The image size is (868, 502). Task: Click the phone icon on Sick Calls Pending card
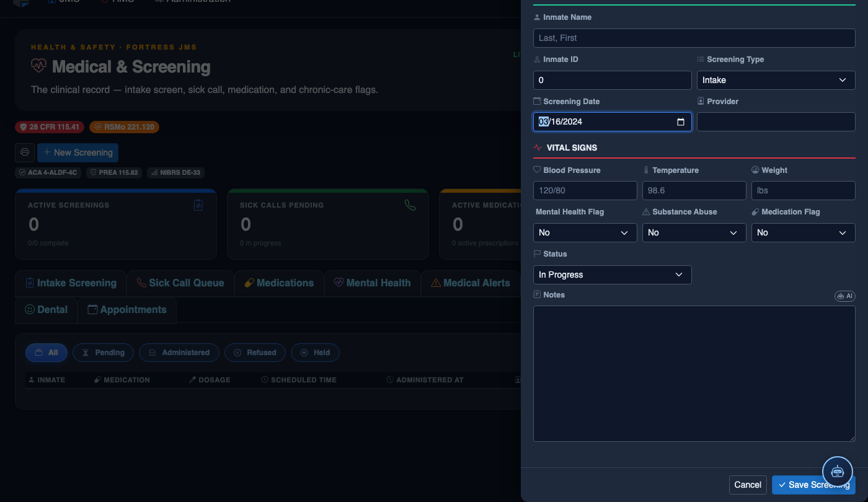point(410,205)
